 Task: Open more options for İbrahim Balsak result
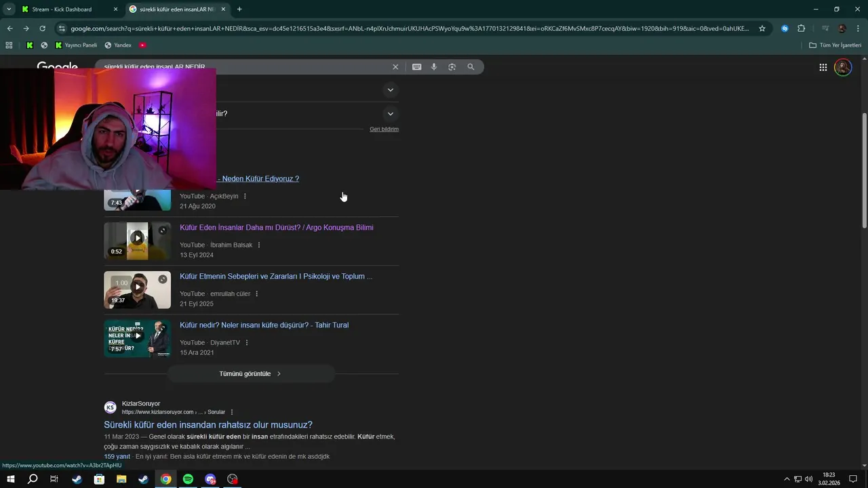click(x=259, y=245)
